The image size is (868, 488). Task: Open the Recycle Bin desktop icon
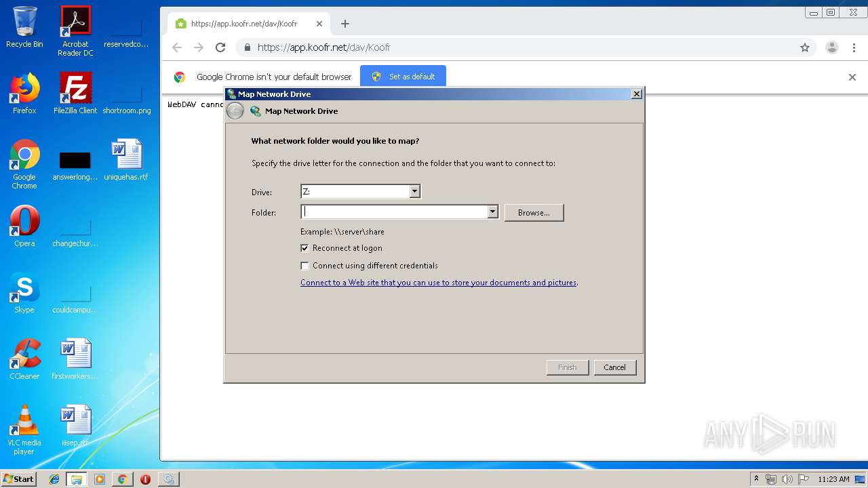point(24,27)
